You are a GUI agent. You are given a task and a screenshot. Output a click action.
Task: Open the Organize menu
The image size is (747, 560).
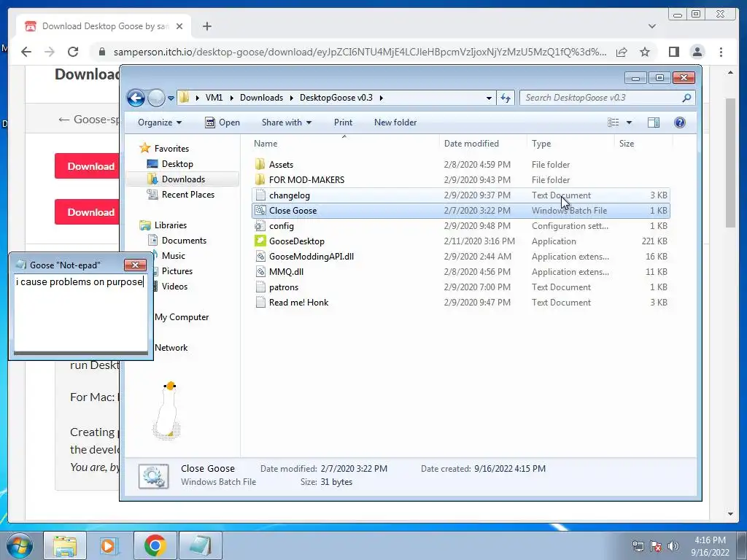click(x=160, y=122)
